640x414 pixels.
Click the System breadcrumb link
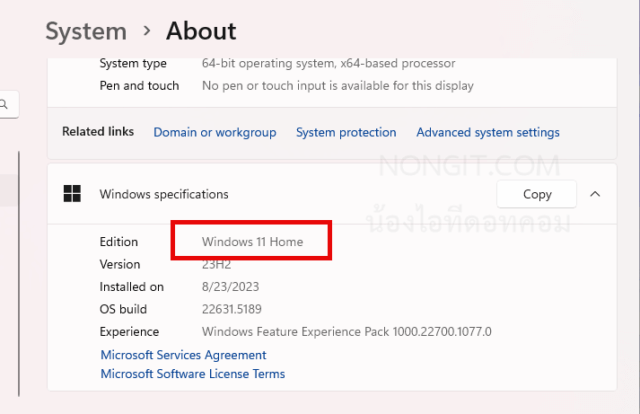tap(86, 31)
